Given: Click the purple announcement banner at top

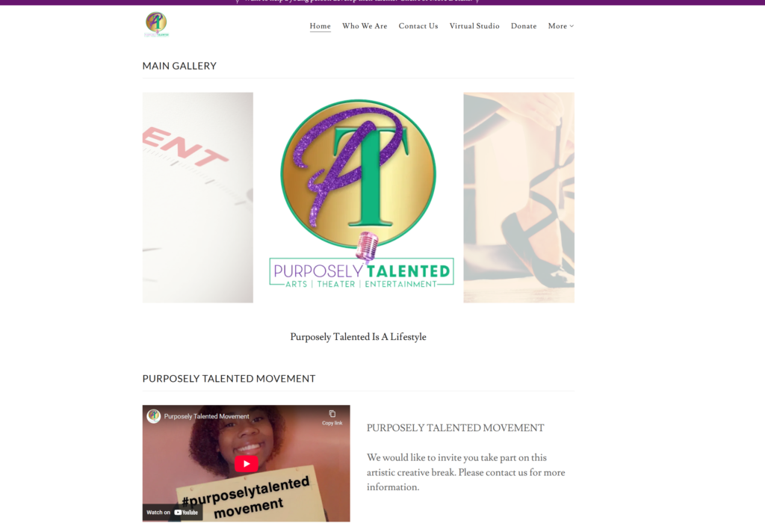Looking at the screenshot, I should click(382, 2).
